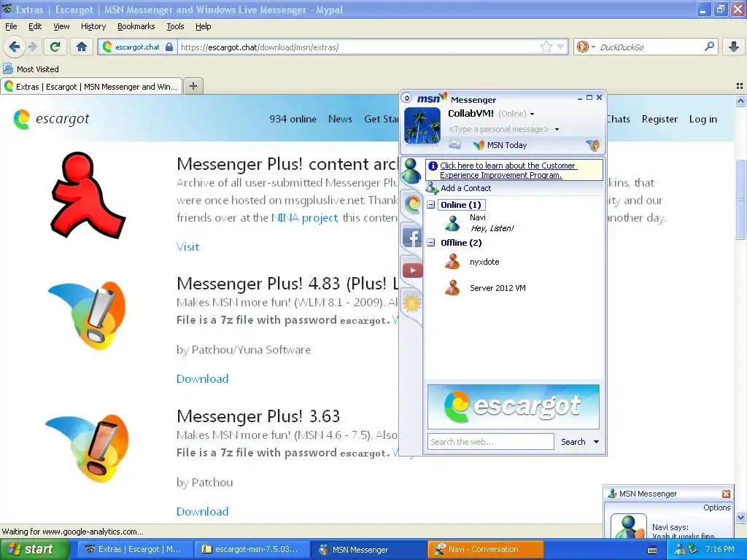Viewport: 747px width, 560px height.
Task: Select the Facebook tab in Messenger sidebar
Action: [x=412, y=237]
